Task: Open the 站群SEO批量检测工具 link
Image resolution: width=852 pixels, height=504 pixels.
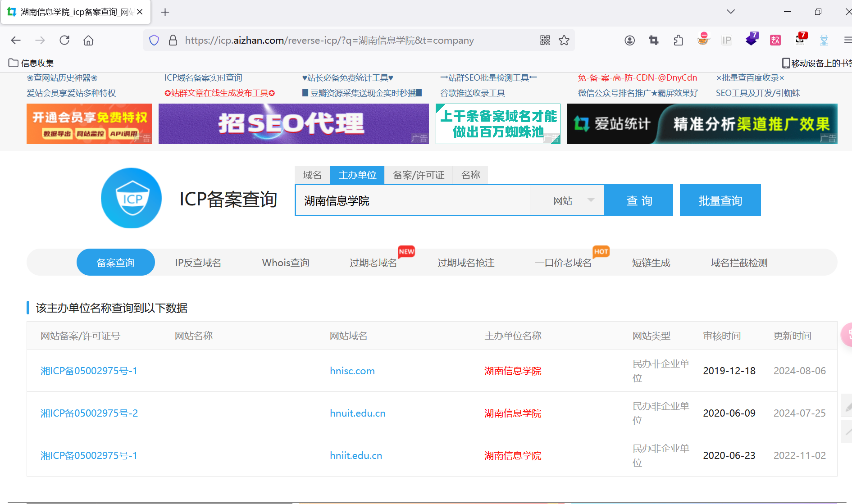Action: [x=488, y=78]
